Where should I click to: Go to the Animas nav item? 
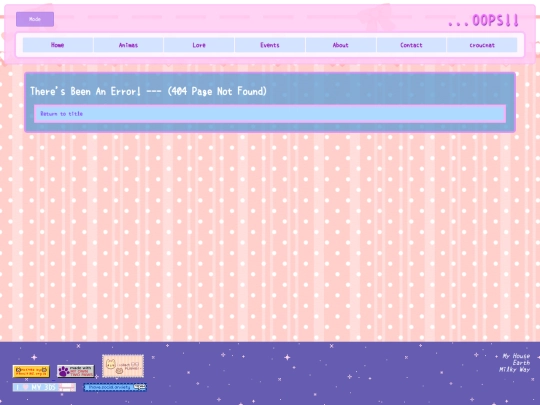tap(128, 45)
